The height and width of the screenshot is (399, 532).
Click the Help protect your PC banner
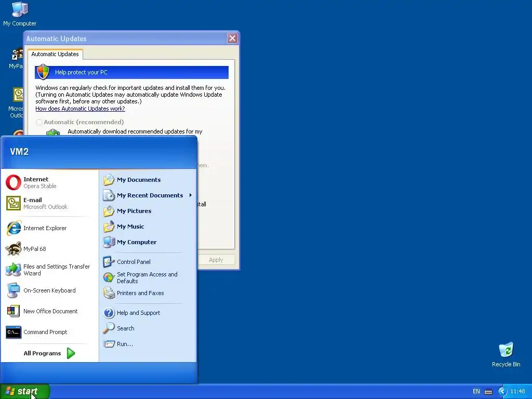pyautogui.click(x=131, y=72)
